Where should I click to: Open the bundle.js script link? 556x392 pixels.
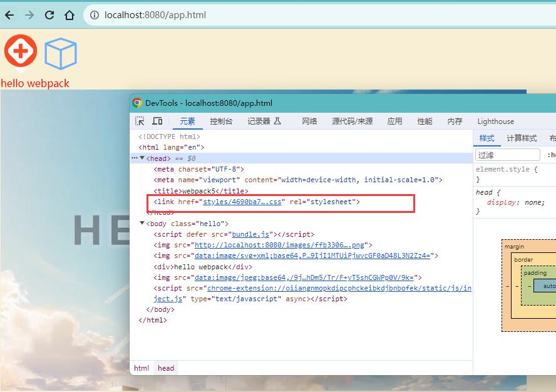pos(250,234)
